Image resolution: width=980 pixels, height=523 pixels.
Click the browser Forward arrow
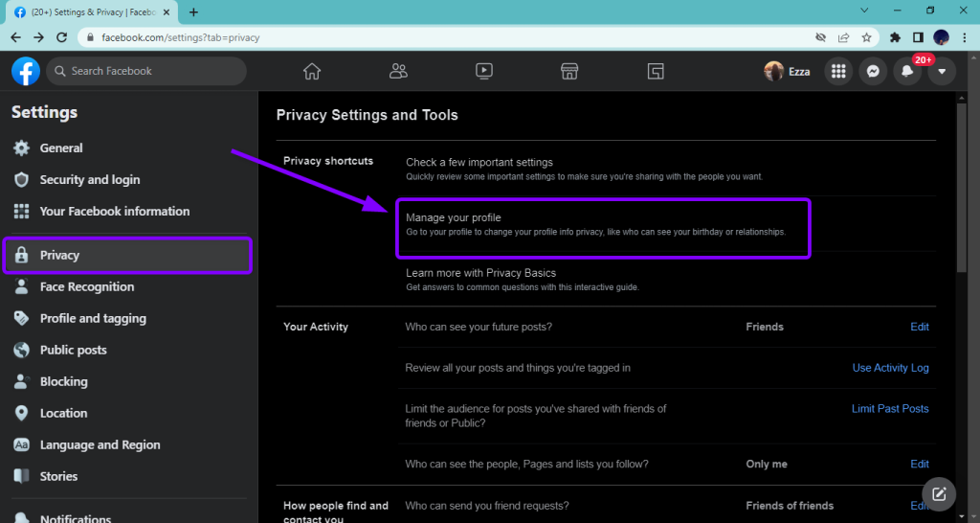pyautogui.click(x=38, y=37)
